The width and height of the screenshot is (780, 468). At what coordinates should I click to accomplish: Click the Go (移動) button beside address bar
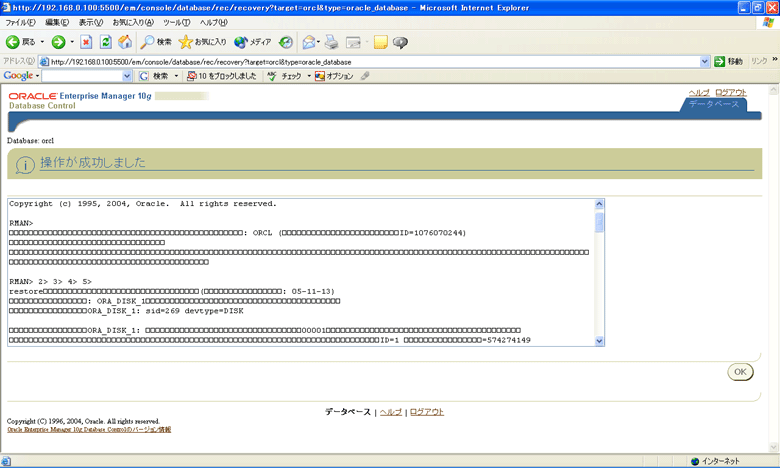tap(728, 62)
